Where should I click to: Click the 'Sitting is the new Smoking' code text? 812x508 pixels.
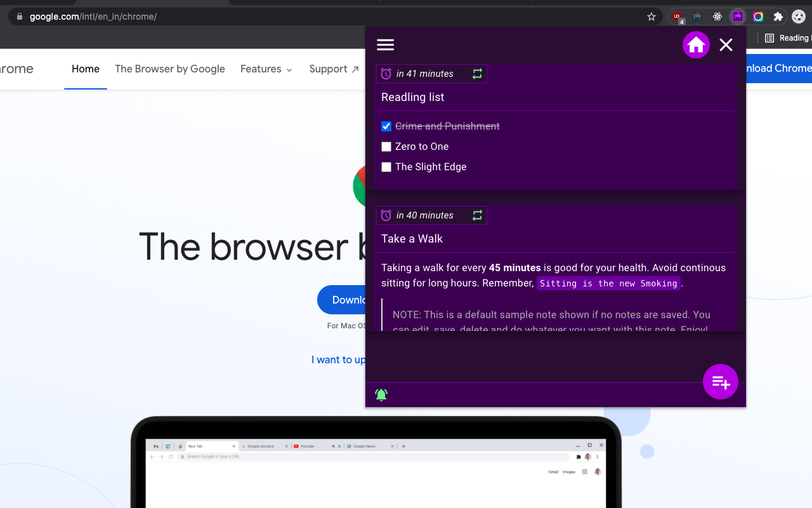(x=608, y=283)
